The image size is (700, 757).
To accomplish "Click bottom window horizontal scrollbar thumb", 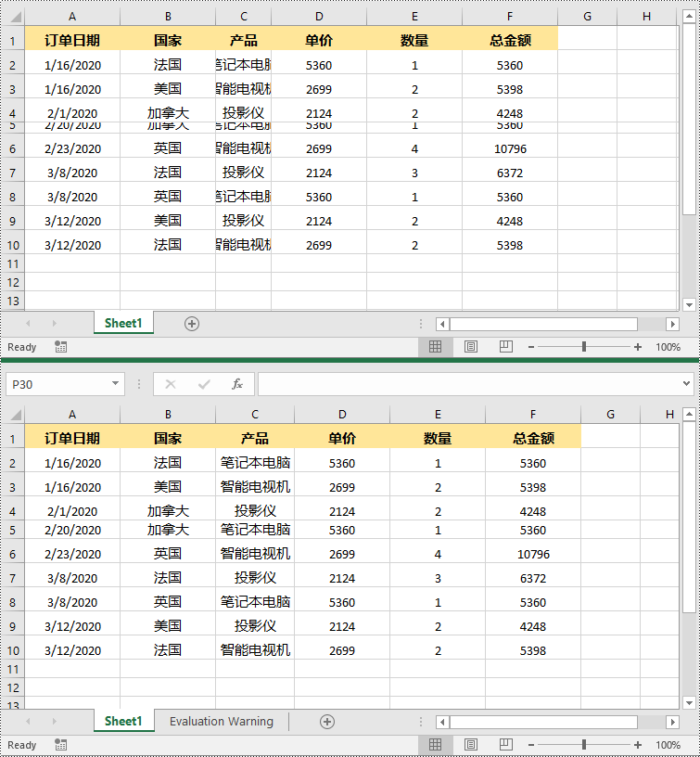I will pos(543,723).
